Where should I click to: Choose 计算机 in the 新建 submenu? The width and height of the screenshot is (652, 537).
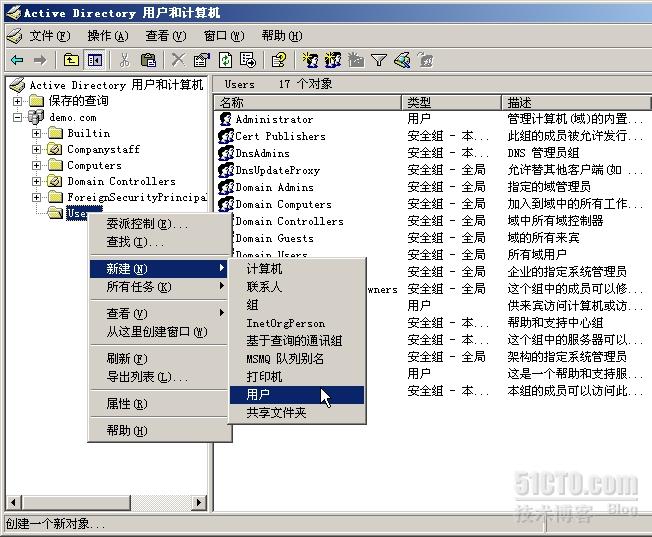(297, 269)
